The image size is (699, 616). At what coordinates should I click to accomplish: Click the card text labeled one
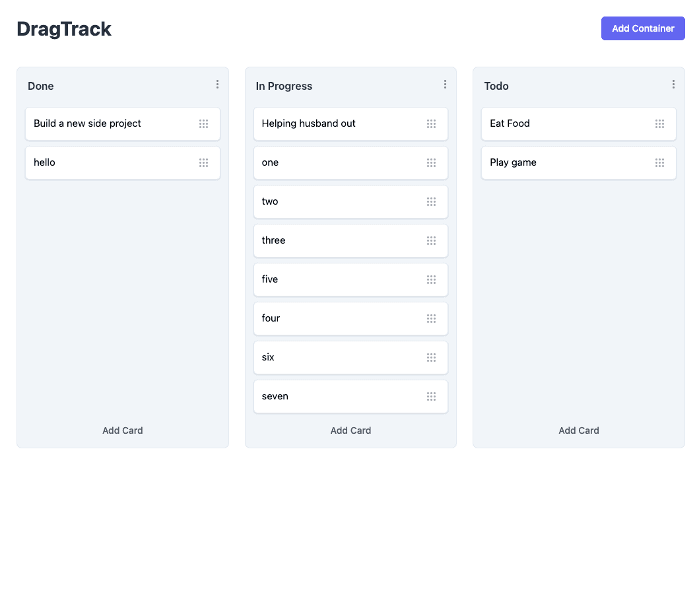(270, 162)
